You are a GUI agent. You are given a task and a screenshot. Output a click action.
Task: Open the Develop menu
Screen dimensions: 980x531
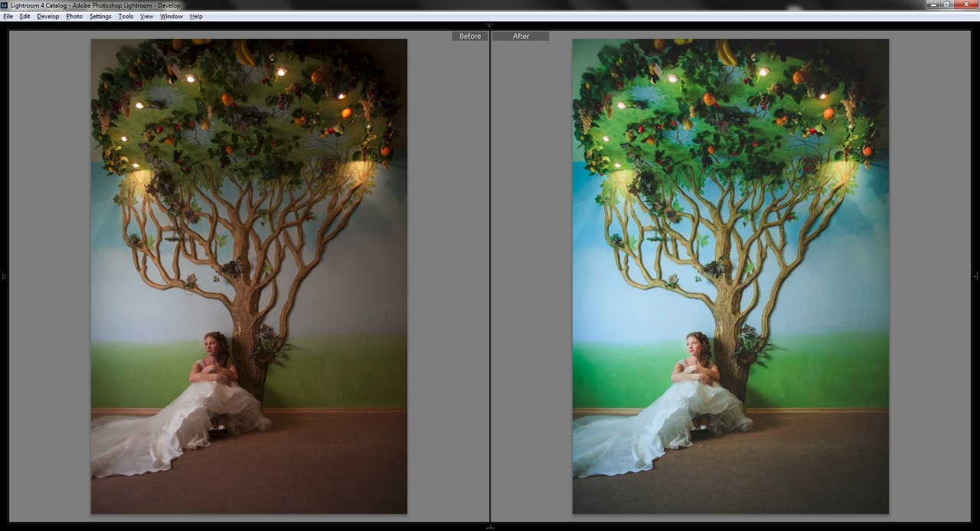tap(47, 16)
